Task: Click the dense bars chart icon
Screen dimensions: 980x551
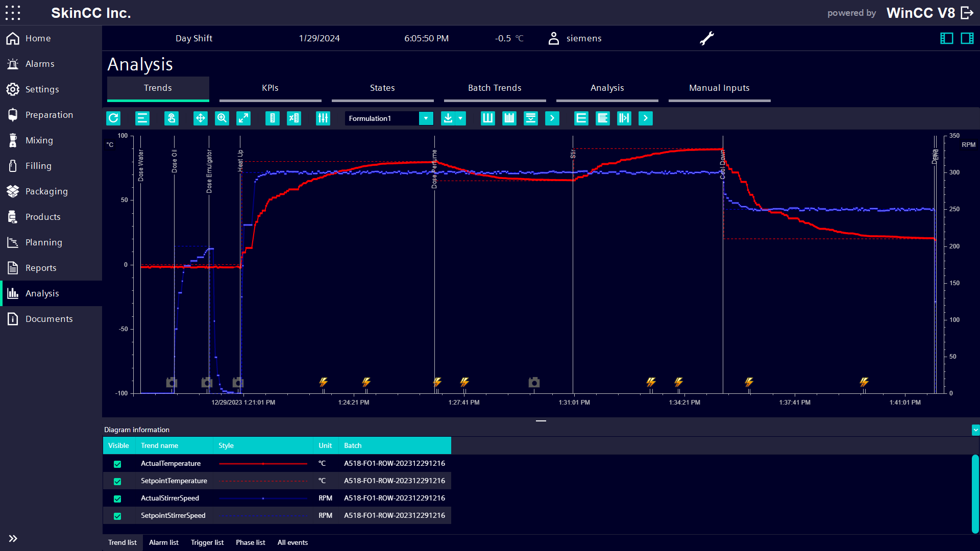Action: (x=509, y=118)
